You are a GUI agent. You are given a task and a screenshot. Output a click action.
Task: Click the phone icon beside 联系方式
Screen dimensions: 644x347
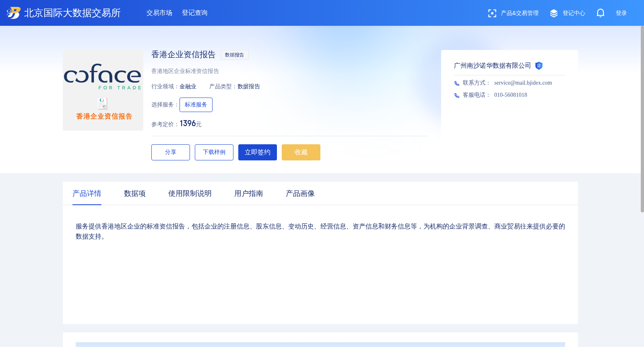click(x=457, y=83)
